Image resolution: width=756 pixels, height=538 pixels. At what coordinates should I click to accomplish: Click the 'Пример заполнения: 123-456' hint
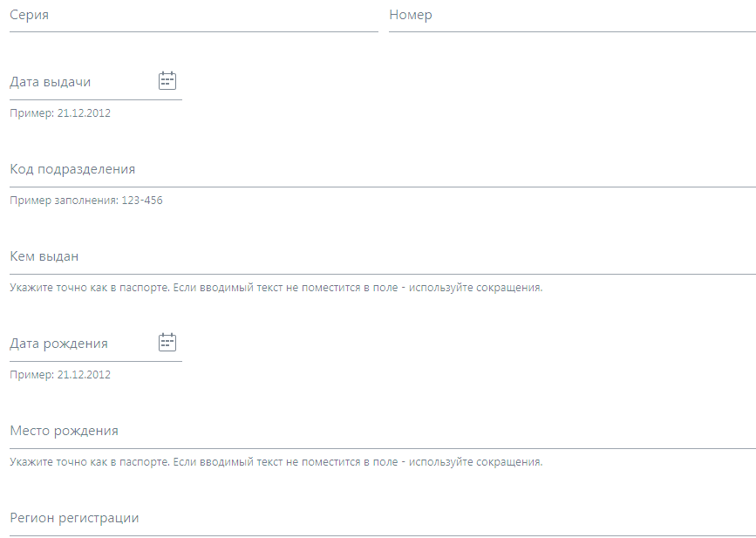(x=86, y=201)
